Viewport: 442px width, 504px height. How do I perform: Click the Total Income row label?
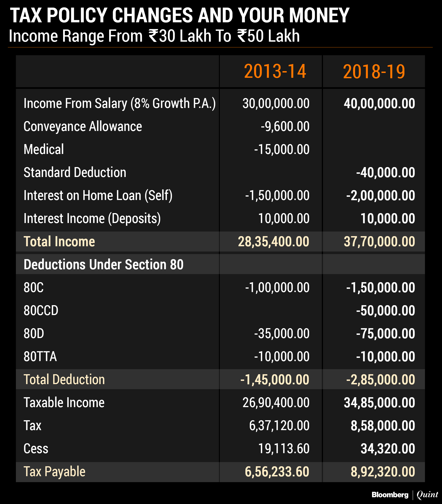(59, 241)
